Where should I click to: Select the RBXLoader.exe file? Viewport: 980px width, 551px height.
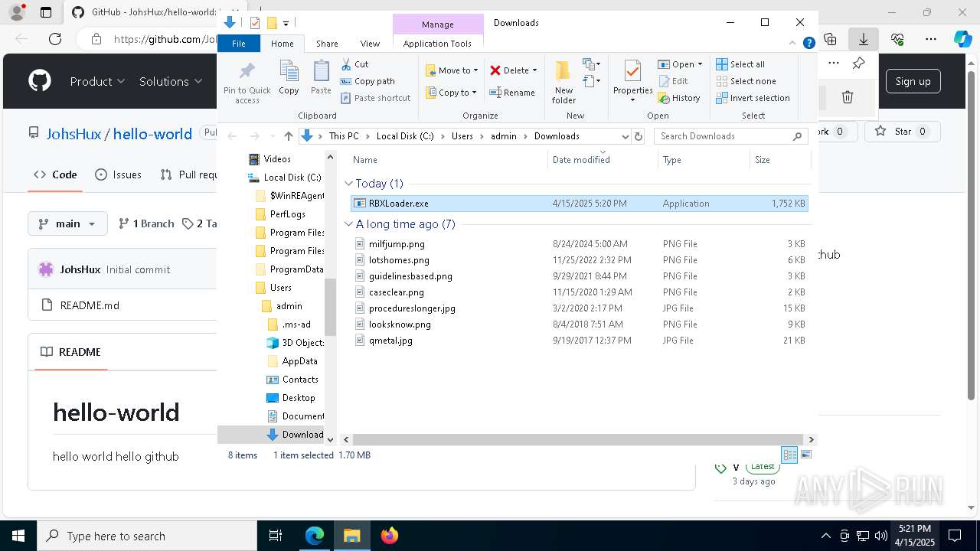coord(579,204)
